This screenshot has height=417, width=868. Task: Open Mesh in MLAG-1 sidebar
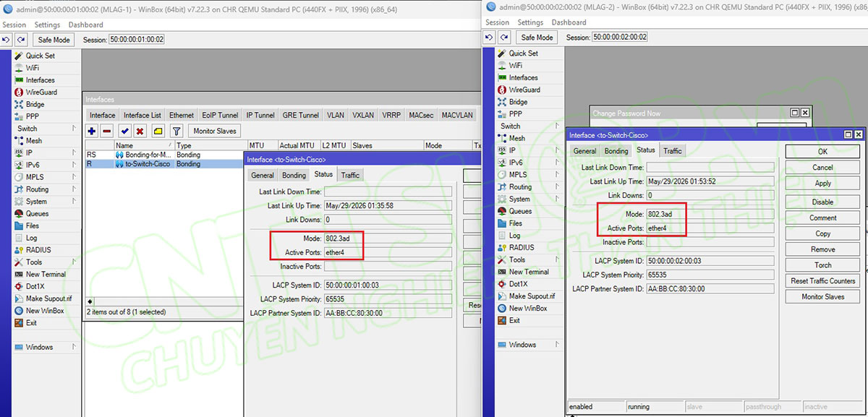tap(34, 141)
